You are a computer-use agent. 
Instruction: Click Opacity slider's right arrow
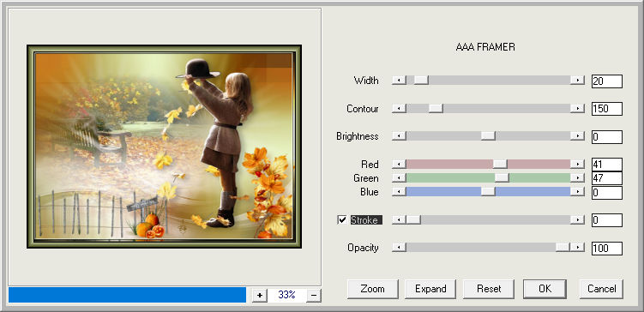(577, 247)
